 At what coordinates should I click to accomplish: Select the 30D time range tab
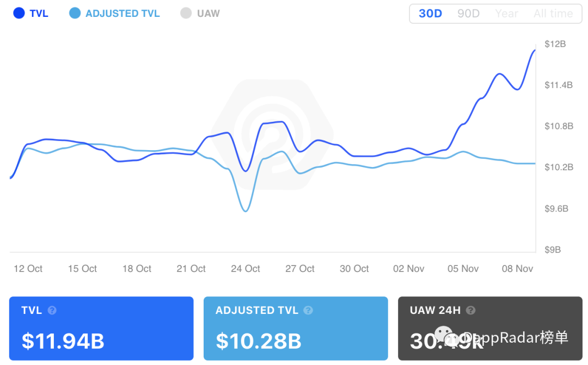(430, 14)
